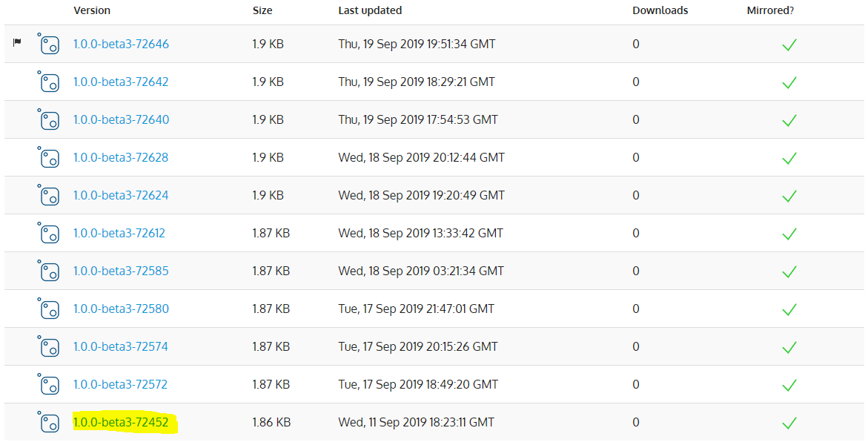The width and height of the screenshot is (868, 445).
Task: Open highlighted 1.0.0-beta3-72452 version link
Action: click(121, 422)
